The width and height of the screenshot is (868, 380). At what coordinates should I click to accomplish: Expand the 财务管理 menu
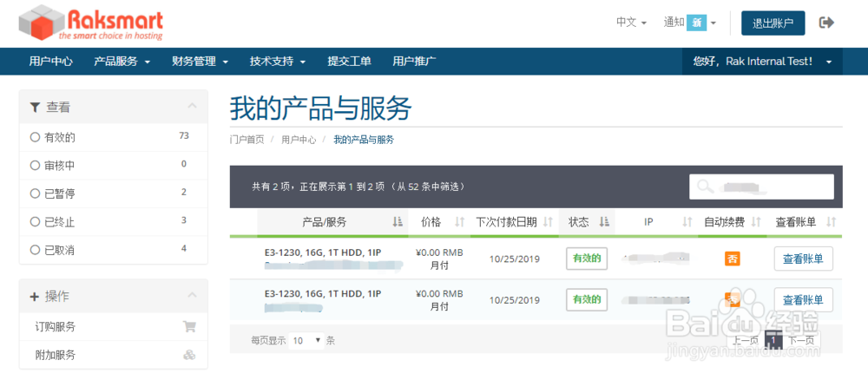point(201,62)
